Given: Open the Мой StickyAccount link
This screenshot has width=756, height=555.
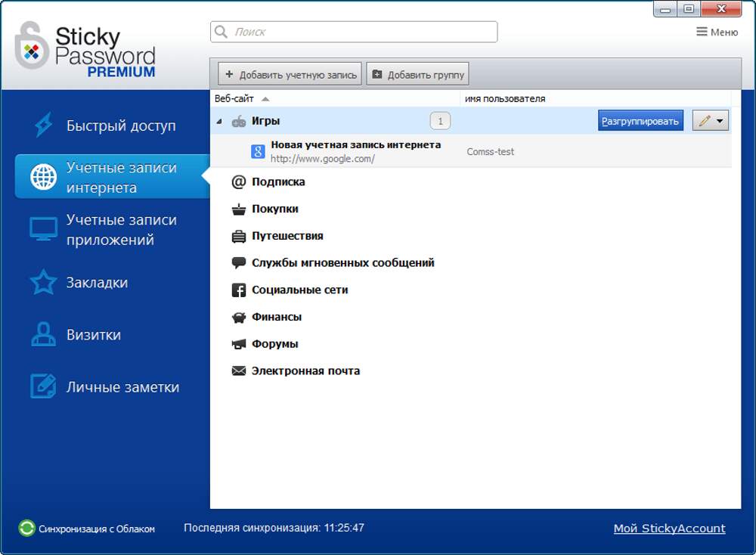Looking at the screenshot, I should coord(669,529).
